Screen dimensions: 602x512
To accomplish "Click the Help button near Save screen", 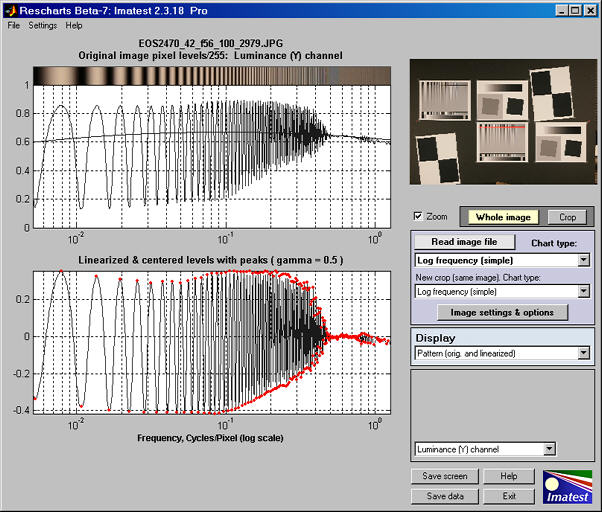I will point(509,476).
